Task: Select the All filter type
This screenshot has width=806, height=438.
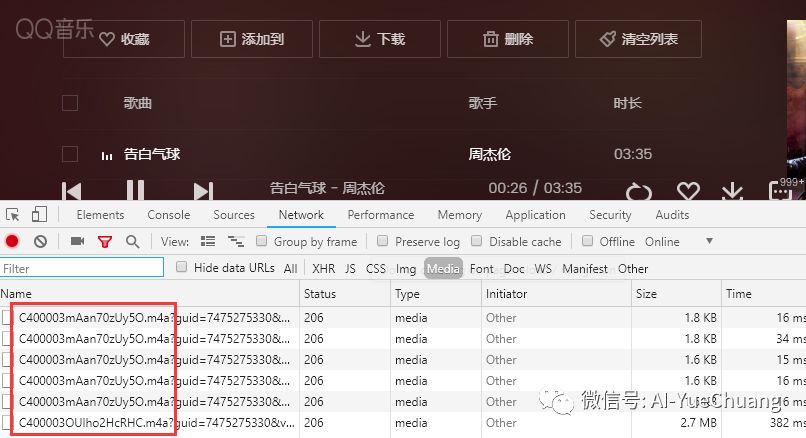Action: coord(290,269)
